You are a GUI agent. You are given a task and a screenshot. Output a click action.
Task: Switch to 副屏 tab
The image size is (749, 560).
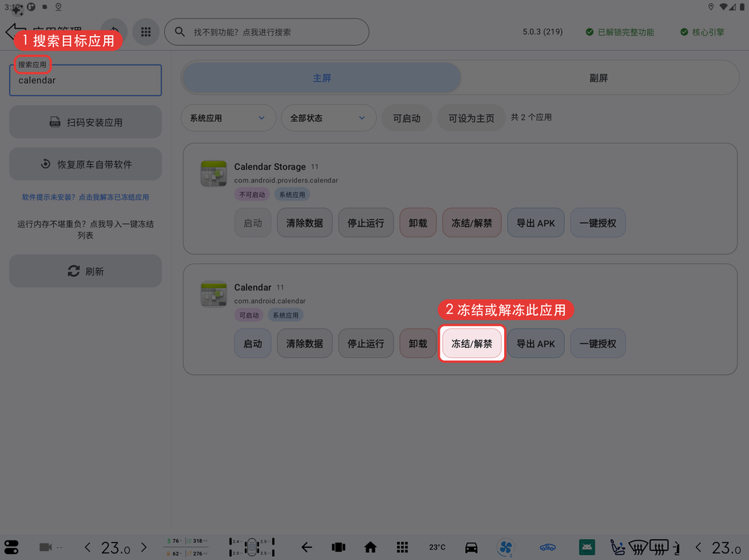click(598, 78)
